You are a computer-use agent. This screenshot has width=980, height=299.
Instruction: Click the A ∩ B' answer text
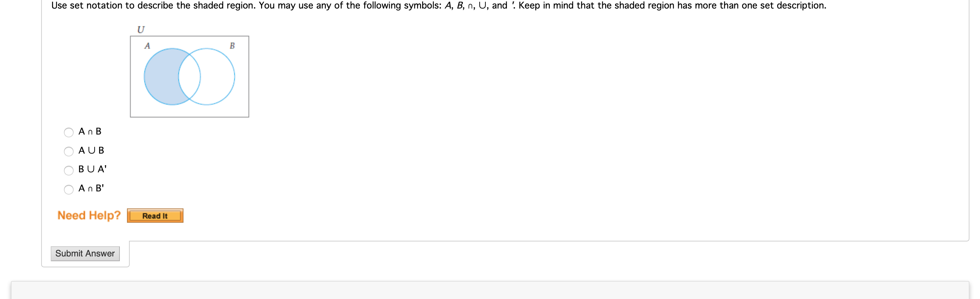pos(91,188)
